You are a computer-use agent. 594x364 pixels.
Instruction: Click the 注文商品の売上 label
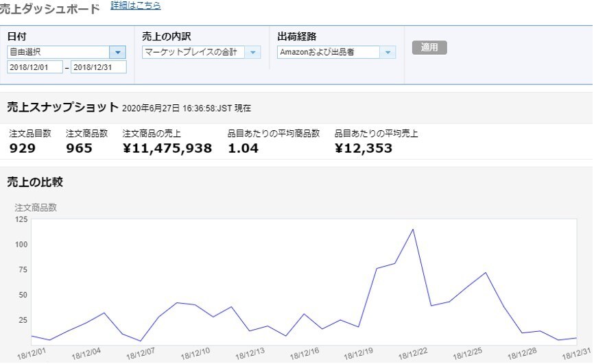click(152, 133)
